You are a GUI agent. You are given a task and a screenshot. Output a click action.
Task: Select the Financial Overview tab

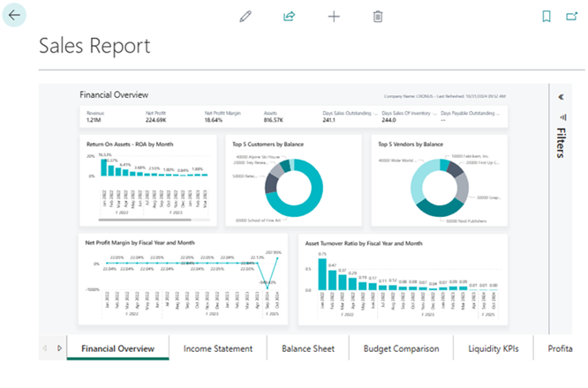point(117,348)
